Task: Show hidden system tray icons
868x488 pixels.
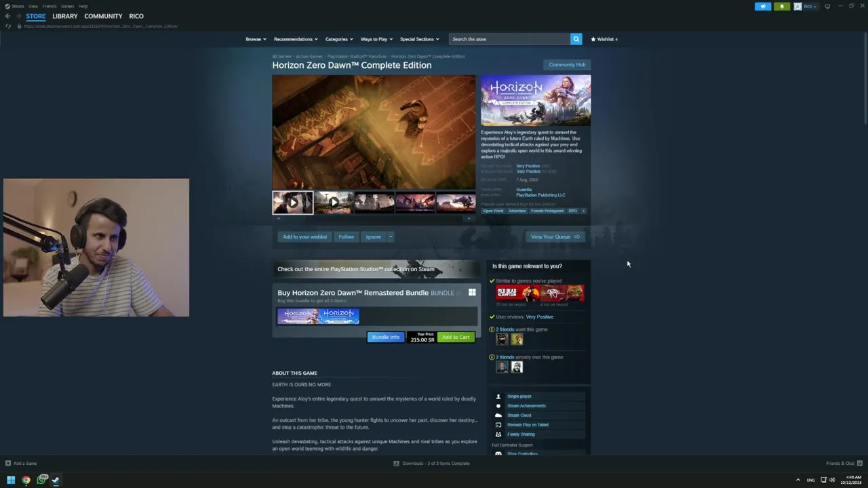Action: pyautogui.click(x=797, y=480)
